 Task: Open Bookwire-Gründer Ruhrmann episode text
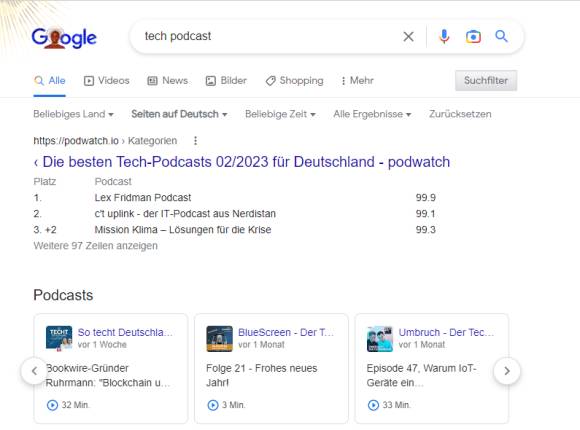point(107,375)
